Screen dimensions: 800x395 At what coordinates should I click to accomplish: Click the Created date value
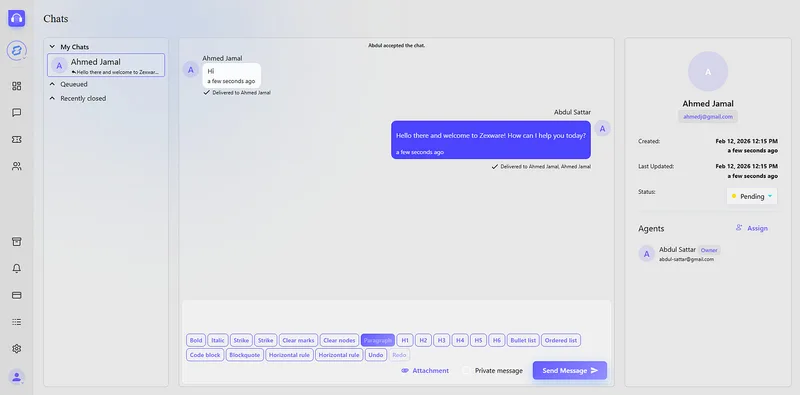pyautogui.click(x=746, y=145)
